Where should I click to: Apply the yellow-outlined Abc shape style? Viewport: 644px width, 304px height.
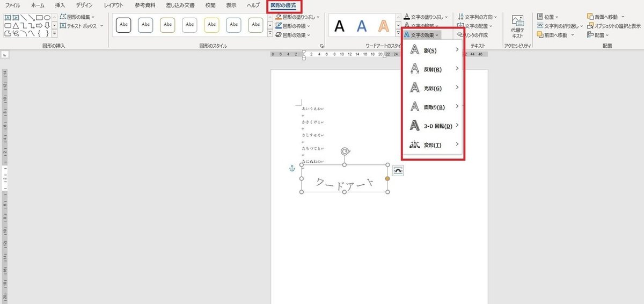(211, 25)
